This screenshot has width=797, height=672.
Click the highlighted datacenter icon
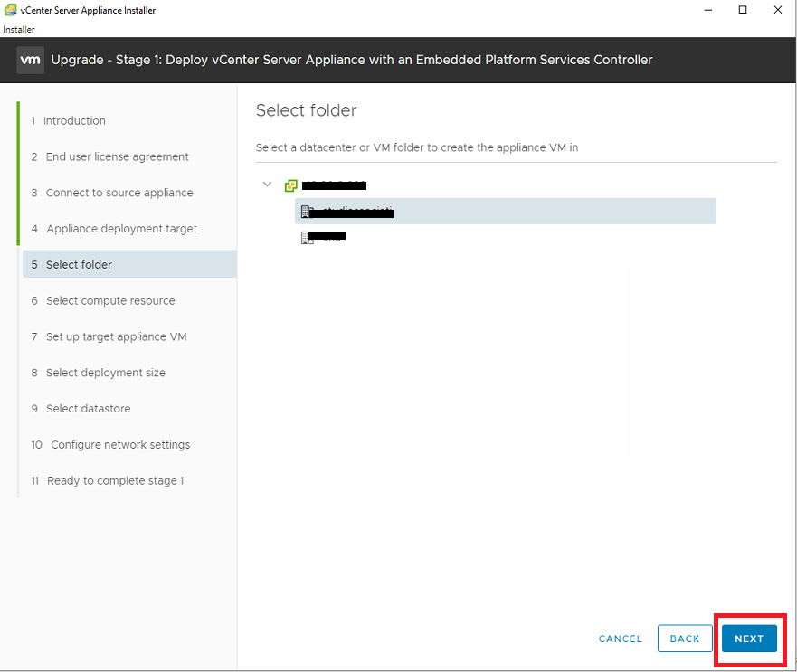307,212
